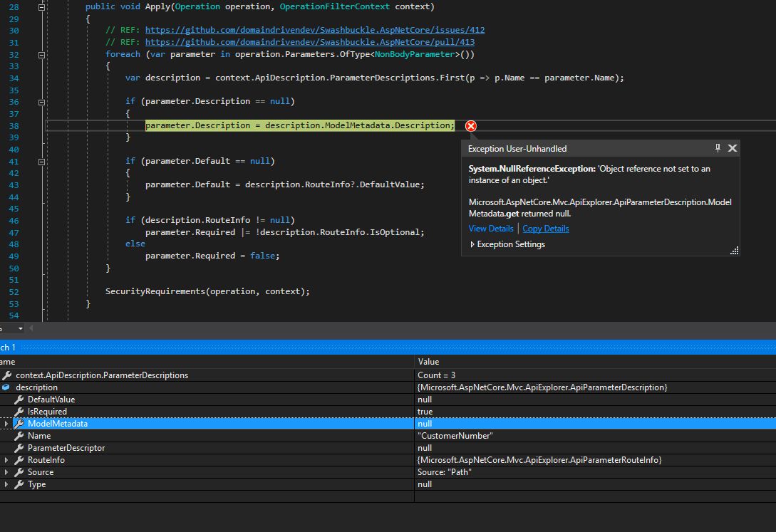Click Copy Details link

545,229
